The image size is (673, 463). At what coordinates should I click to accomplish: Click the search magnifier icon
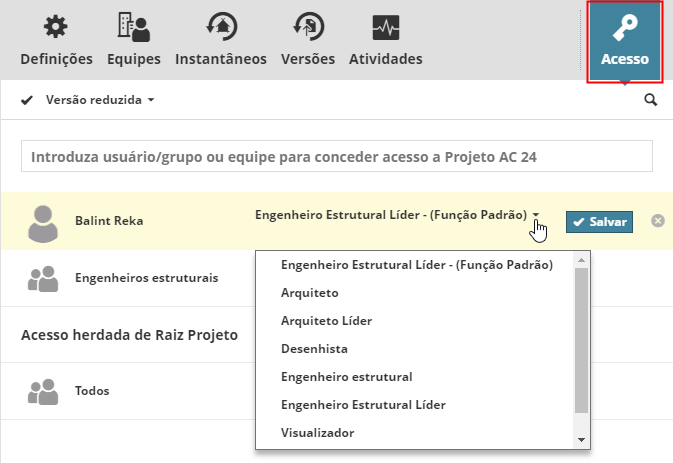(x=651, y=100)
